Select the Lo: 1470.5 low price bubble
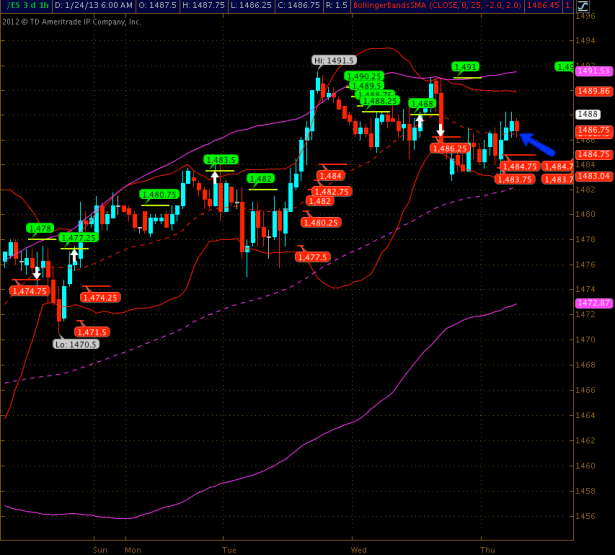 coord(77,343)
